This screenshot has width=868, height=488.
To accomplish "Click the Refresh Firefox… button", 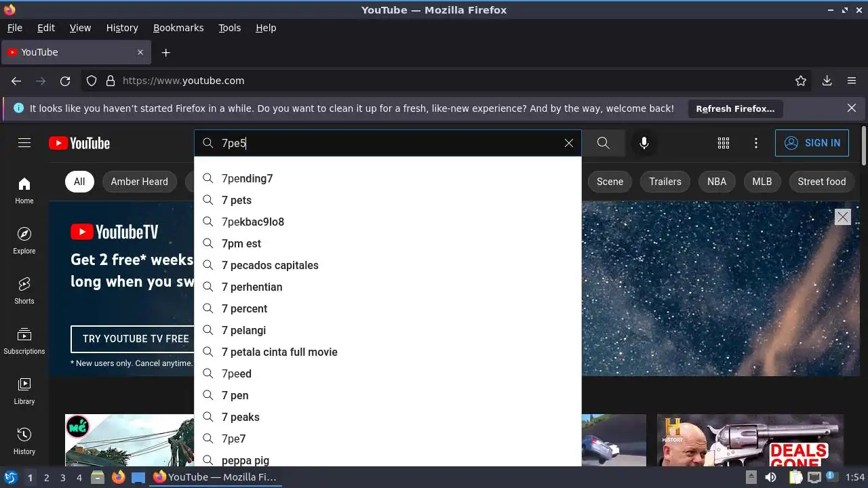I will point(735,108).
